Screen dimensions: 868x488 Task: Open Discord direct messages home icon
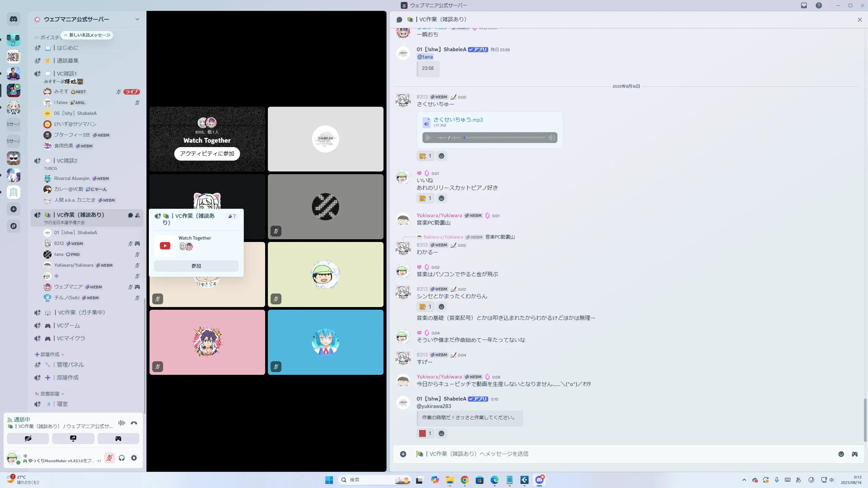pos(14,19)
